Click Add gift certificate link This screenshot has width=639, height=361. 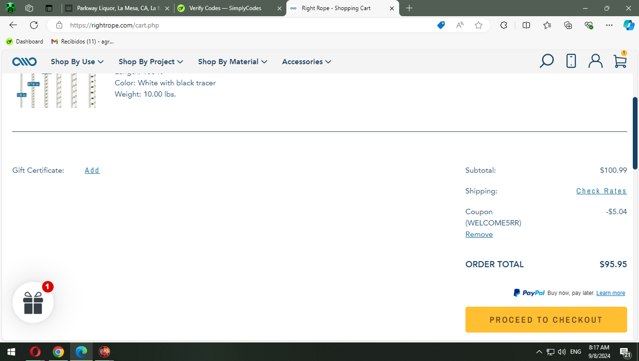92,170
